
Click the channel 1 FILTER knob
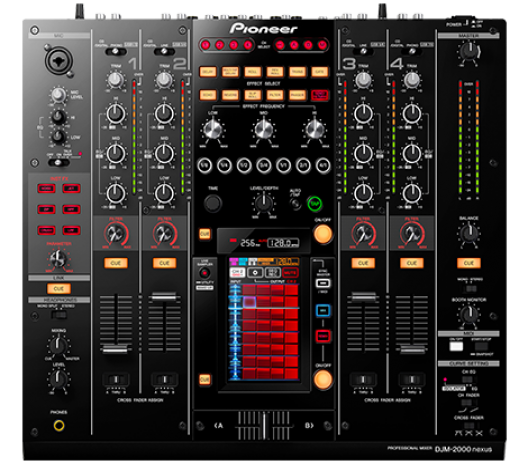coord(116,234)
